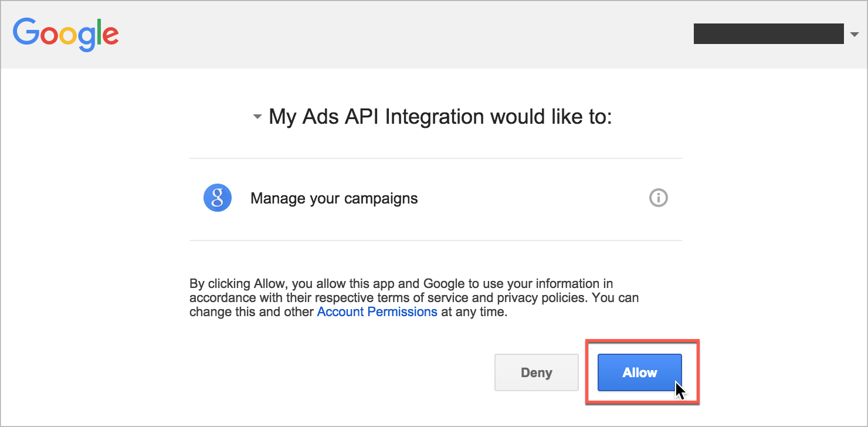868x427 pixels.
Task: Open info icon for Manage your campaigns
Action: click(659, 198)
